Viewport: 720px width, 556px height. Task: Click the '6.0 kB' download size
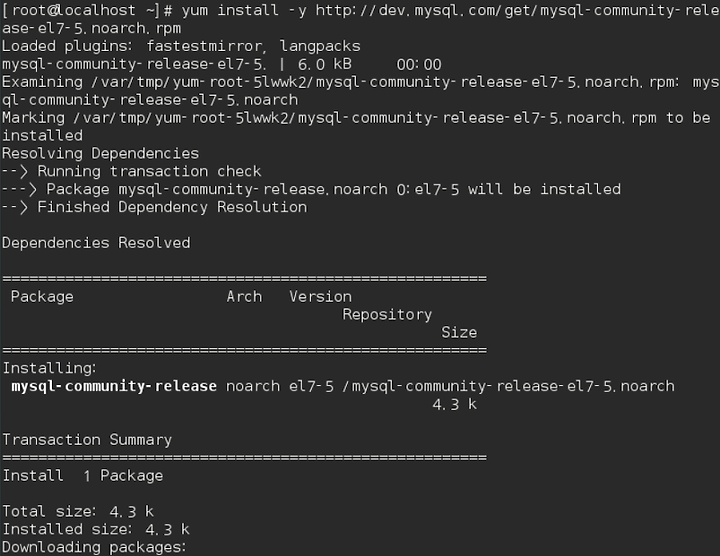325,64
